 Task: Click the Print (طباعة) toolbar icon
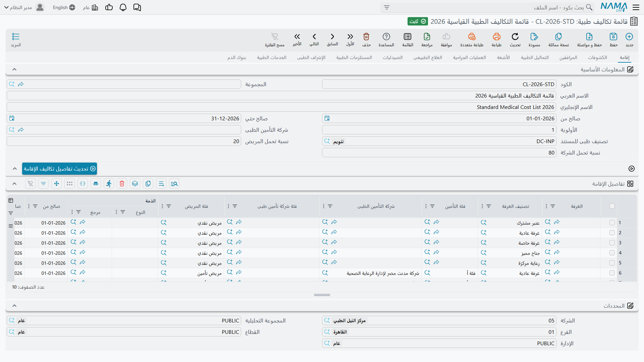(x=496, y=37)
